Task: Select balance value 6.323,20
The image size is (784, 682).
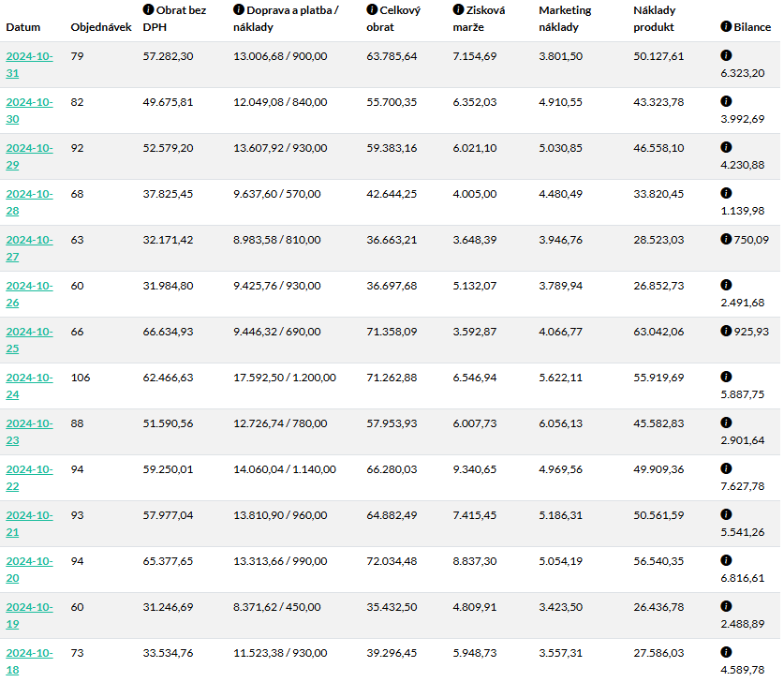Action: (x=743, y=73)
